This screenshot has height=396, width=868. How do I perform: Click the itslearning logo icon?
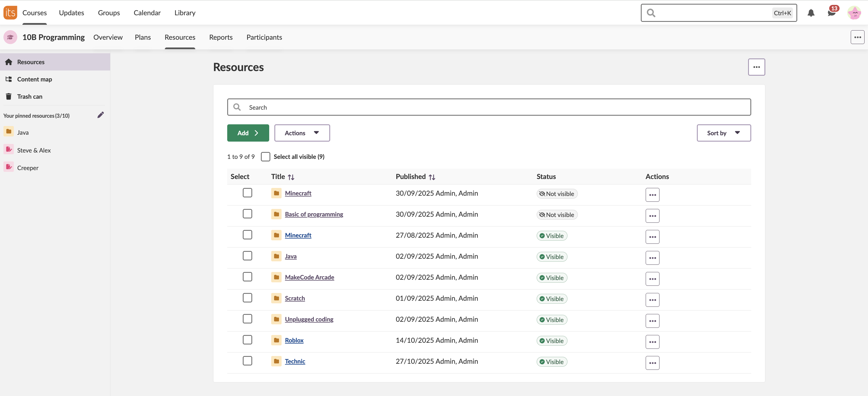(10, 13)
